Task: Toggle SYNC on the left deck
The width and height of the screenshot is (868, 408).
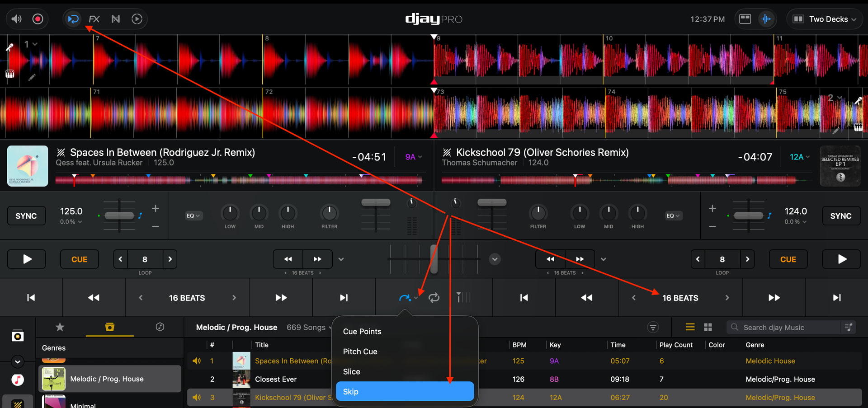Action: click(26, 216)
